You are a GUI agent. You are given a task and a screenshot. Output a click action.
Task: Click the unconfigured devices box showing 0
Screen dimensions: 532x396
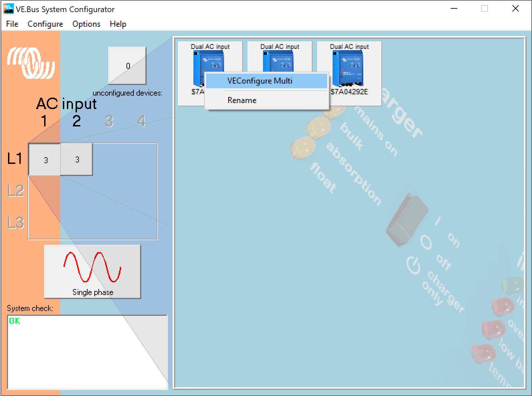[x=127, y=66]
